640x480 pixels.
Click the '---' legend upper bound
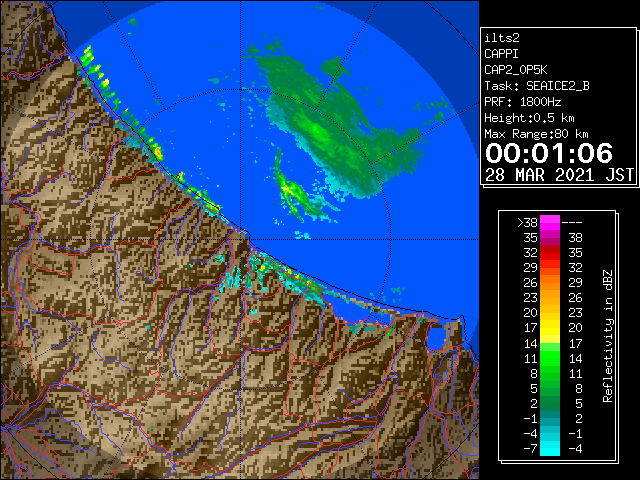point(572,223)
